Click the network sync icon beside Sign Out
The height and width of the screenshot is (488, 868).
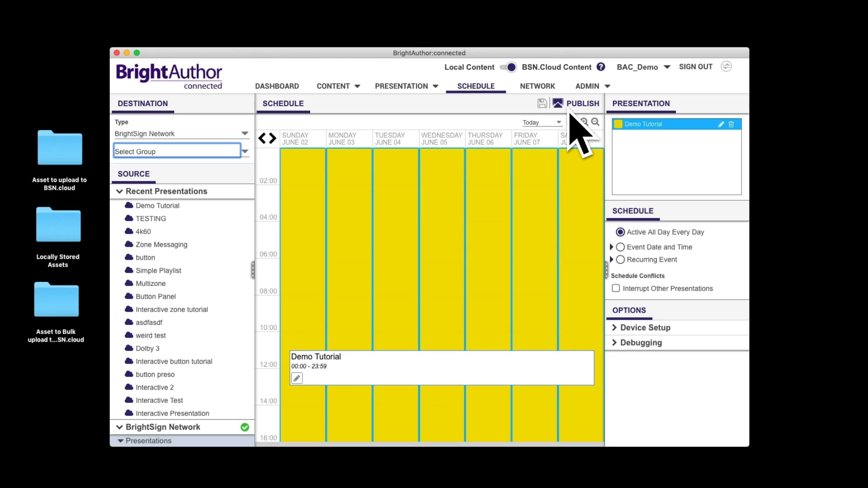tap(726, 66)
